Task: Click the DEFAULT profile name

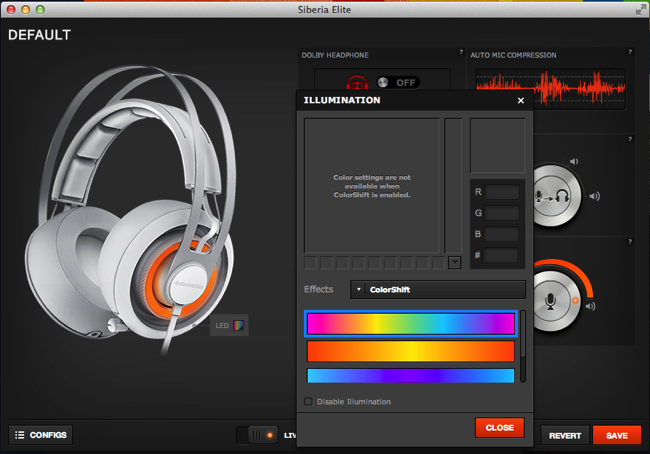Action: pyautogui.click(x=39, y=35)
